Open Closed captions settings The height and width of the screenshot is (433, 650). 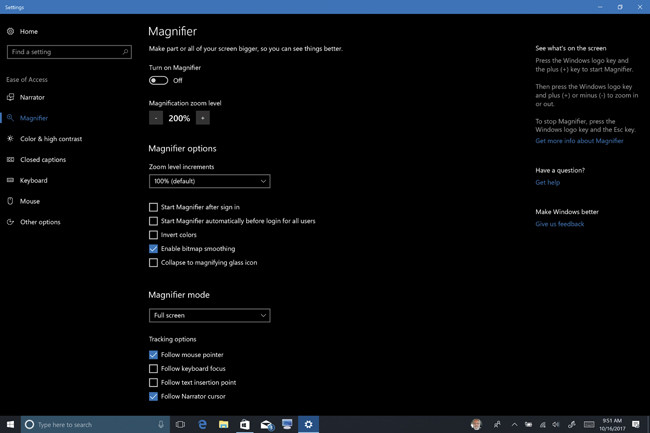pos(36,160)
